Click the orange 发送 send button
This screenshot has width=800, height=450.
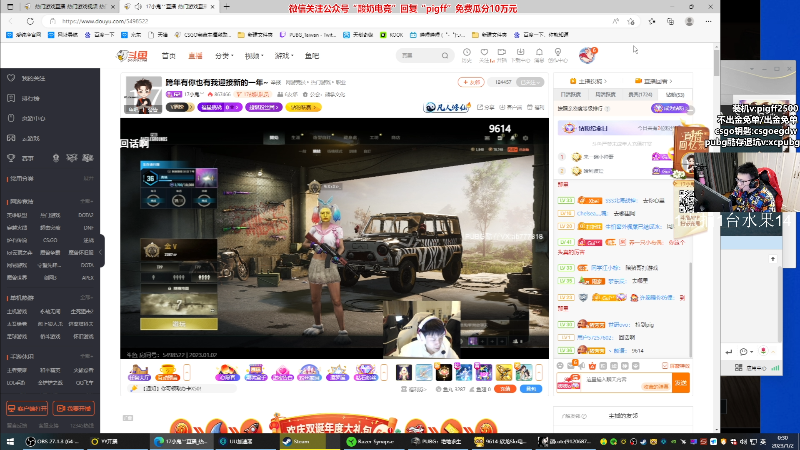tap(681, 383)
